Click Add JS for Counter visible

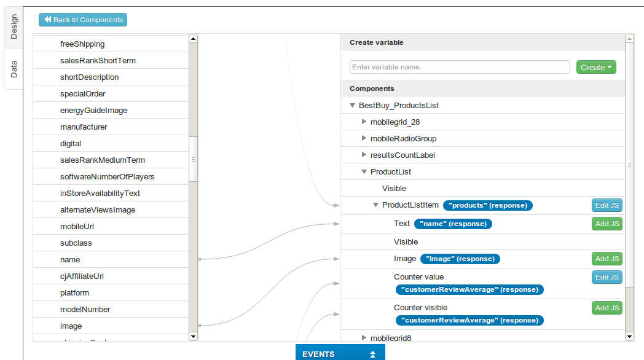tap(607, 308)
